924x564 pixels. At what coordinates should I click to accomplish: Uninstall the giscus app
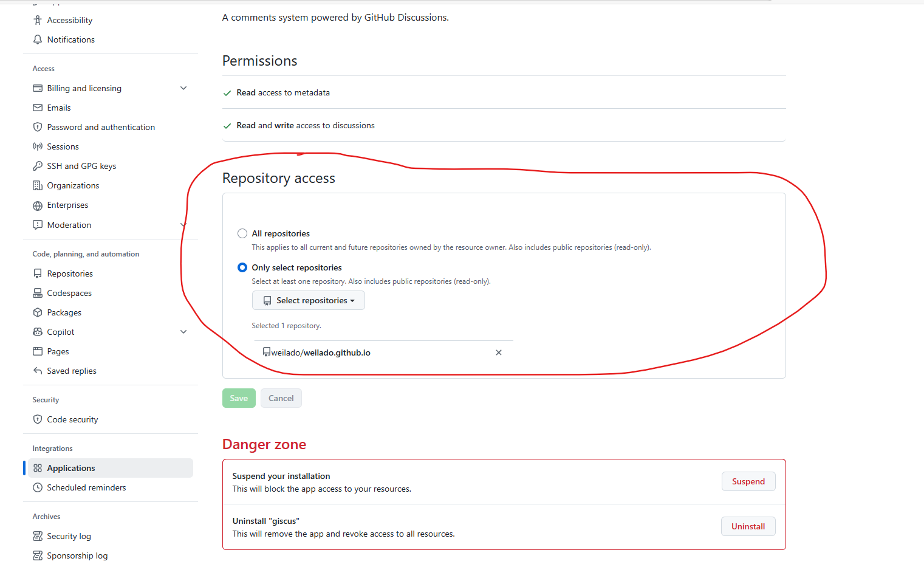tap(748, 526)
